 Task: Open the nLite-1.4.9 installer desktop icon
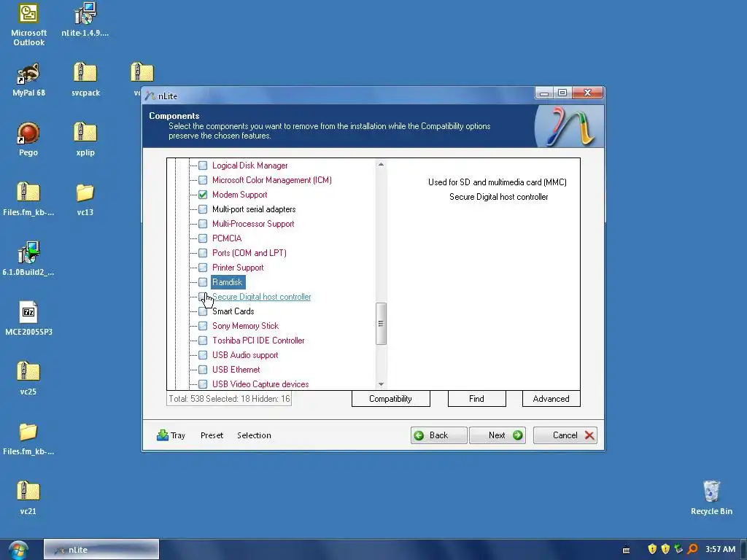pos(85,20)
